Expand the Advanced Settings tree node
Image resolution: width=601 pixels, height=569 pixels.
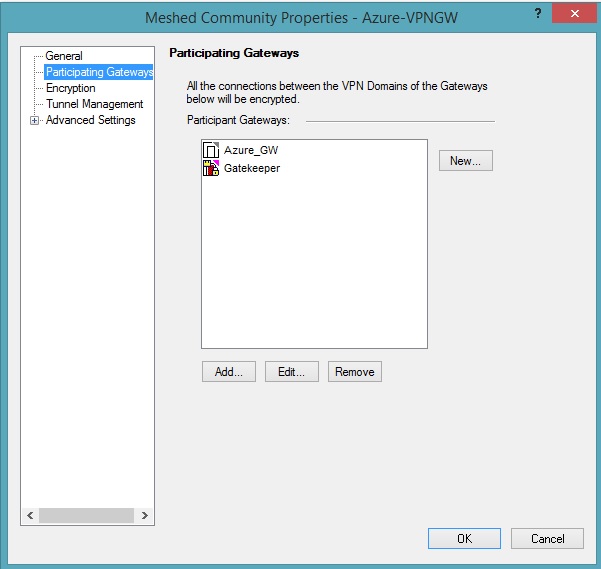click(34, 120)
